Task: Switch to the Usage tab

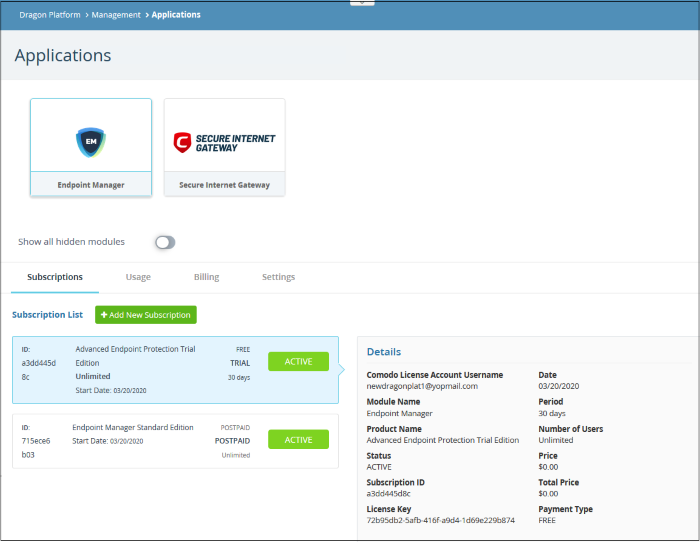Action: [x=138, y=277]
